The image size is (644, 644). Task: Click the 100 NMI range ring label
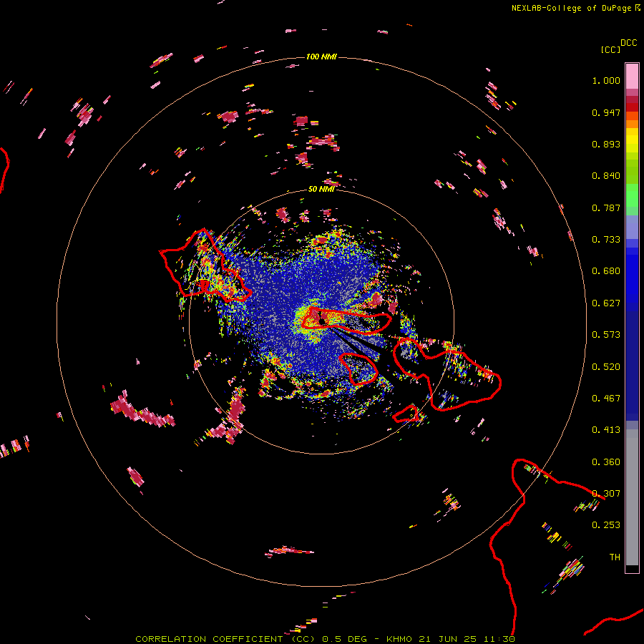(321, 57)
